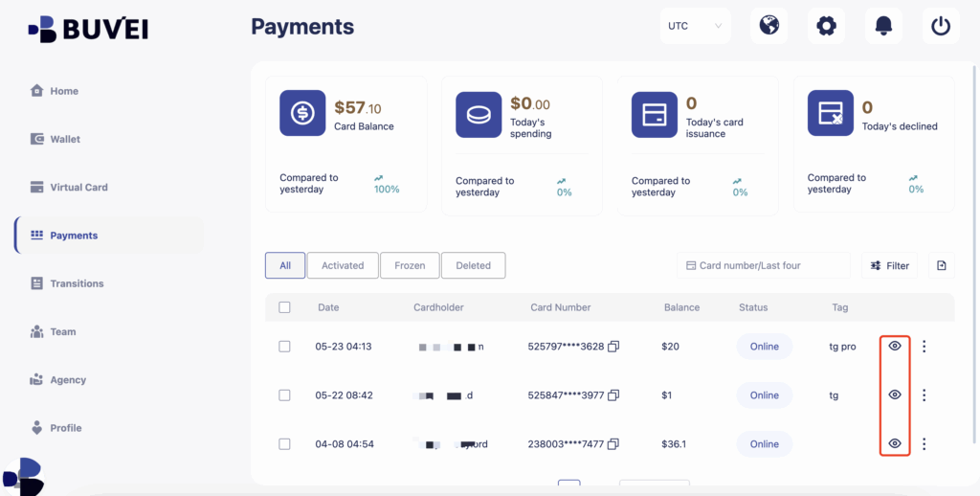Tick the checkbox for the 05-23 04:13 row
Image resolution: width=980 pixels, height=496 pixels.
pyautogui.click(x=284, y=347)
